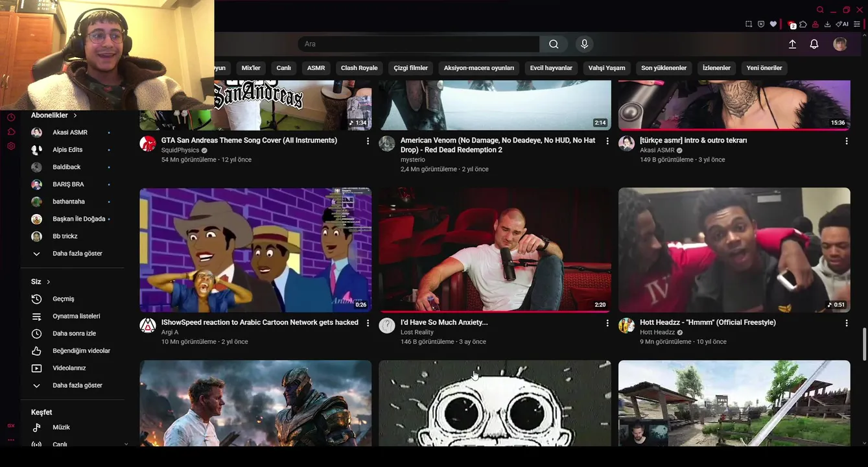Play the IShowSpeed Arabic cartoon video thumbnail
868x467 pixels.
click(255, 250)
